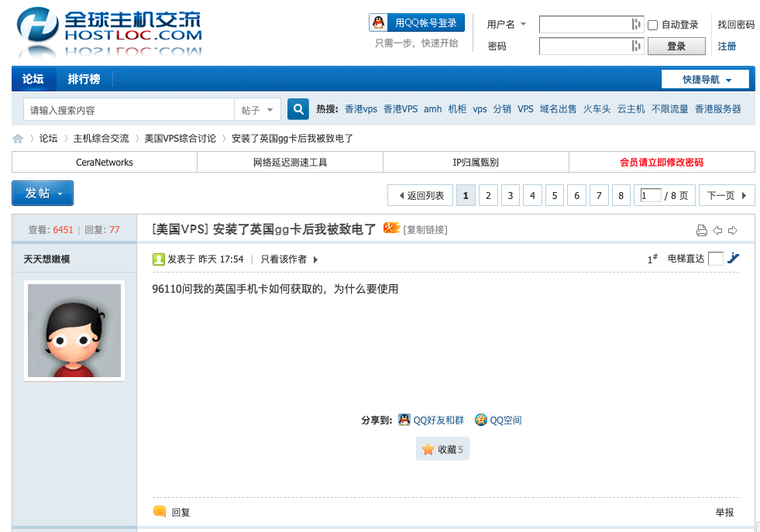Open the 发帖 new post dropdown
The width and height of the screenshot is (760, 532).
43,194
